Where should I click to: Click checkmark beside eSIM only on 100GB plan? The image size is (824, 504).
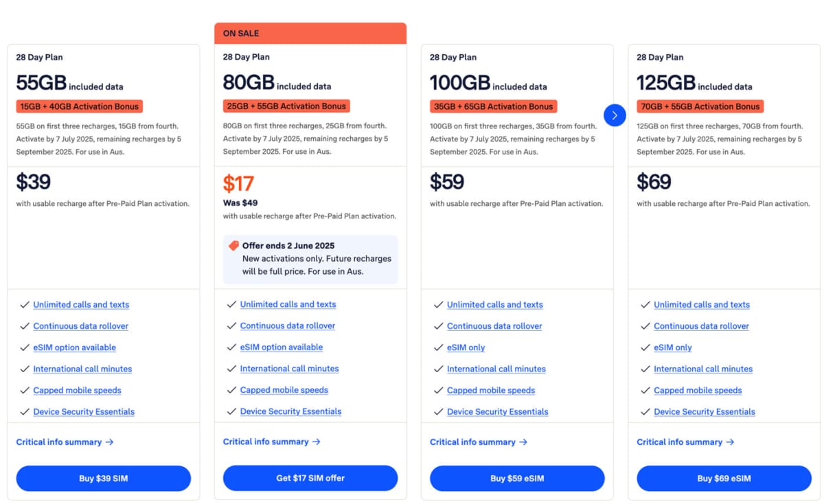point(438,347)
